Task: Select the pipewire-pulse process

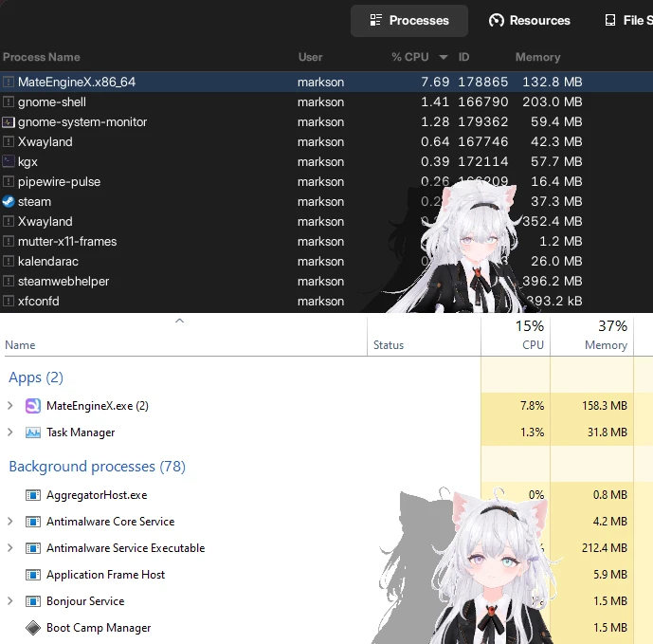Action: pos(326,181)
